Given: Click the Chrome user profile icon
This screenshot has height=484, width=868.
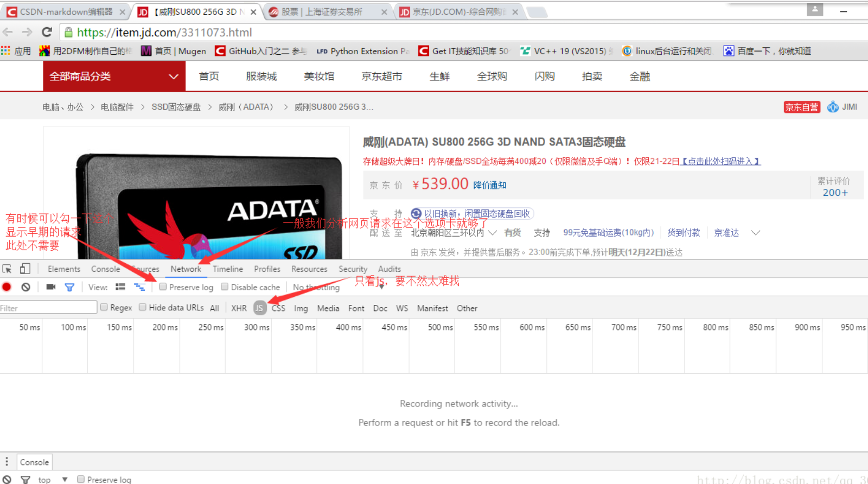Looking at the screenshot, I should point(815,9).
